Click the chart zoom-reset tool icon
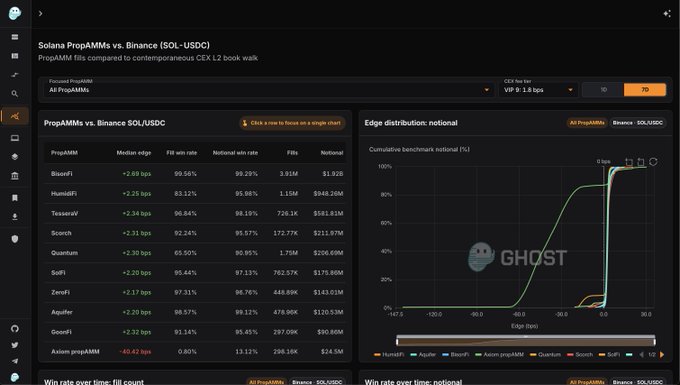Screen dimensions: 680x385 click(x=641, y=162)
